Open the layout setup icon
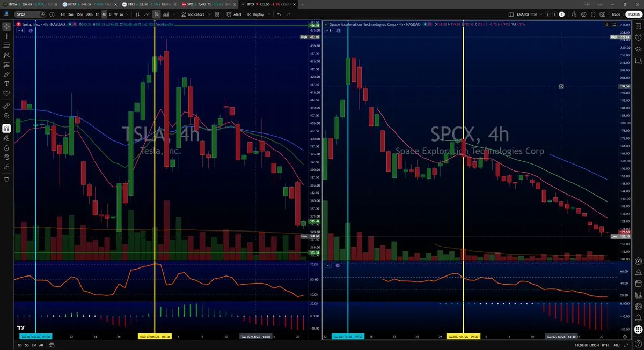644x350 pixels. (511, 14)
